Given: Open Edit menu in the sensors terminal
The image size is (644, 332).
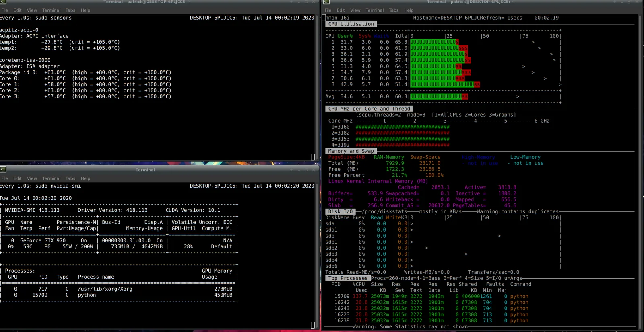Looking at the screenshot, I should pyautogui.click(x=17, y=10).
